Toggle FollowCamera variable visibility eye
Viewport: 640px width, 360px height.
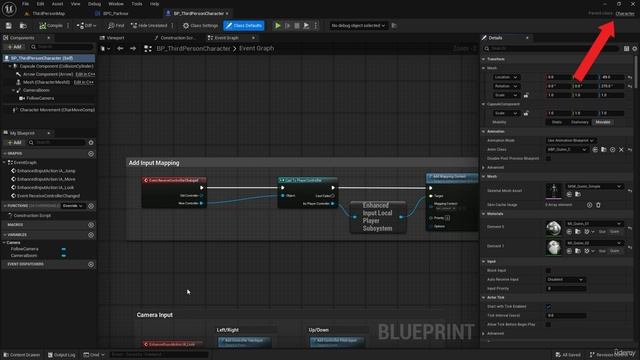click(64, 249)
